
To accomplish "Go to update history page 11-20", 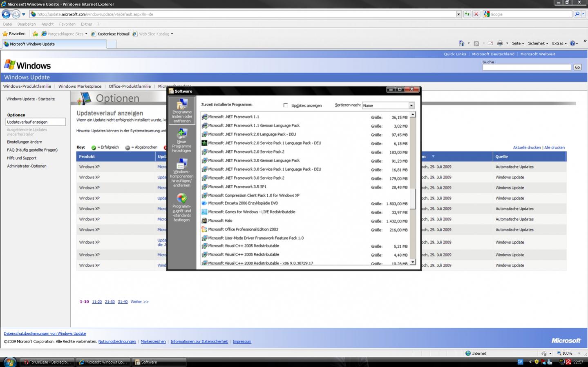I will 97,302.
